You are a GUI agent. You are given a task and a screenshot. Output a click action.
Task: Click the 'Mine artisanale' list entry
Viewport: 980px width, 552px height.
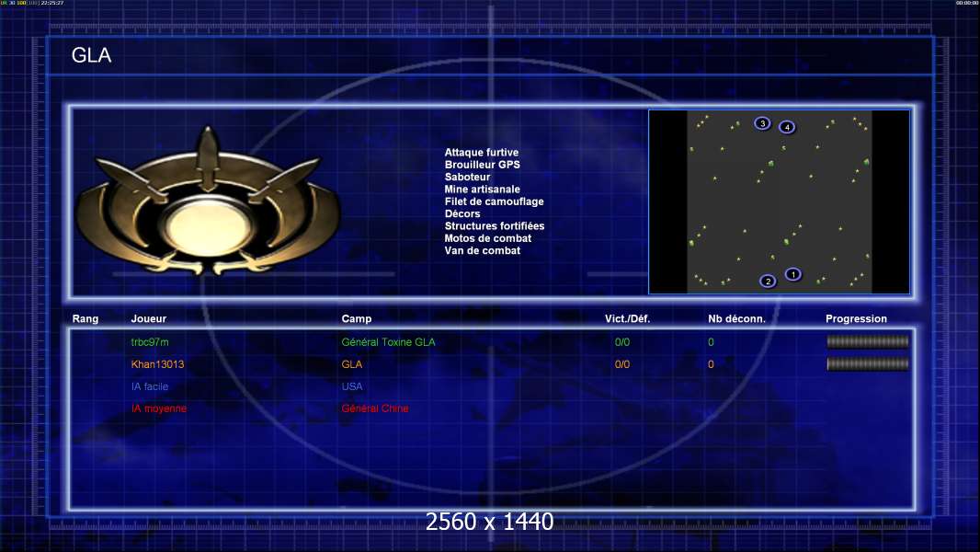tap(482, 190)
